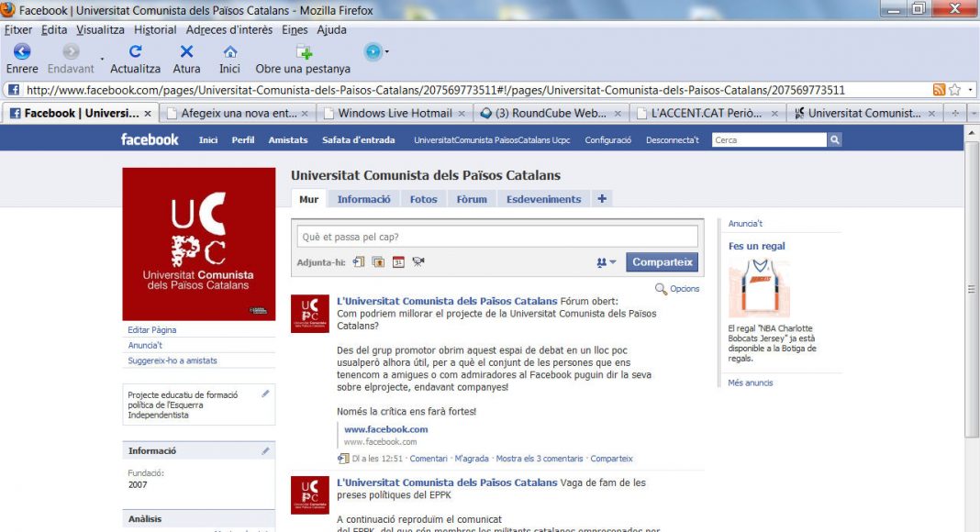The image size is (980, 532).
Task: Go back with the Enrere arrow
Action: (x=22, y=52)
